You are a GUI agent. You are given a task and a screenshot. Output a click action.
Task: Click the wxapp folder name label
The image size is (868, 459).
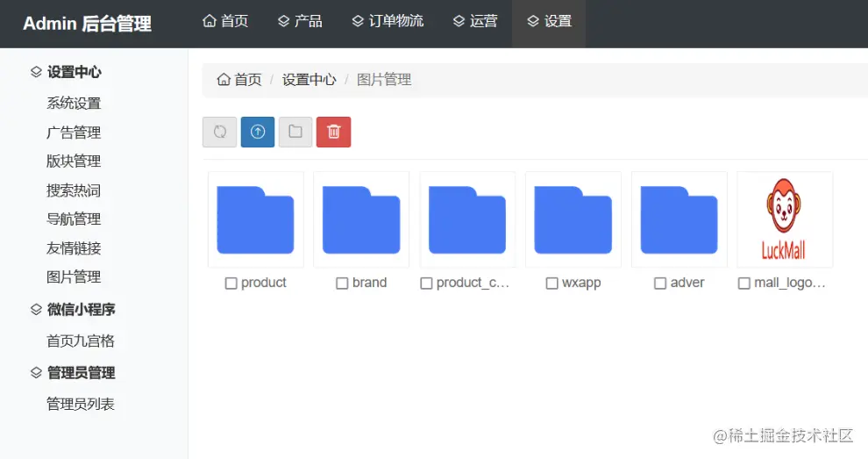click(581, 283)
